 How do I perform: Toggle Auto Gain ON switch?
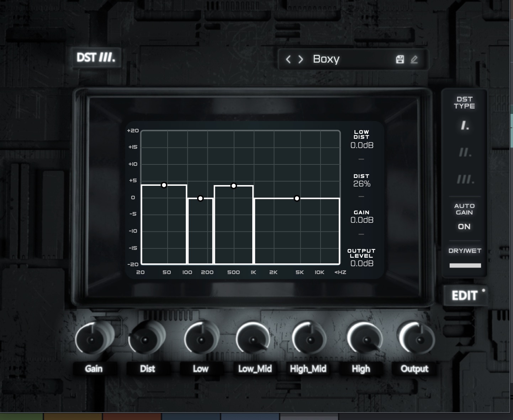[464, 227]
